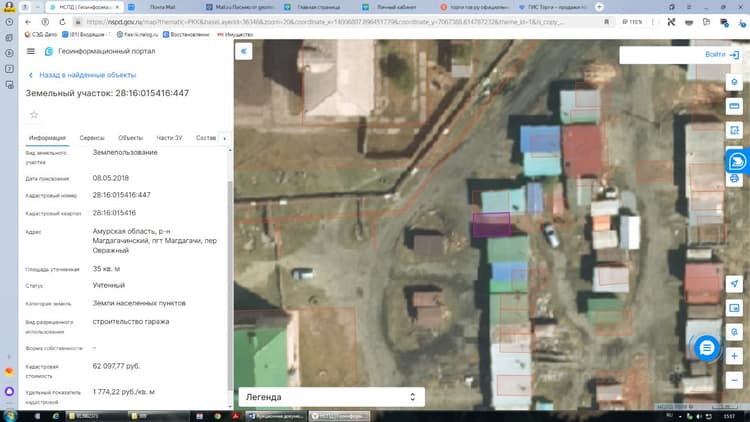Switch to the Сервисы tab

(92, 138)
